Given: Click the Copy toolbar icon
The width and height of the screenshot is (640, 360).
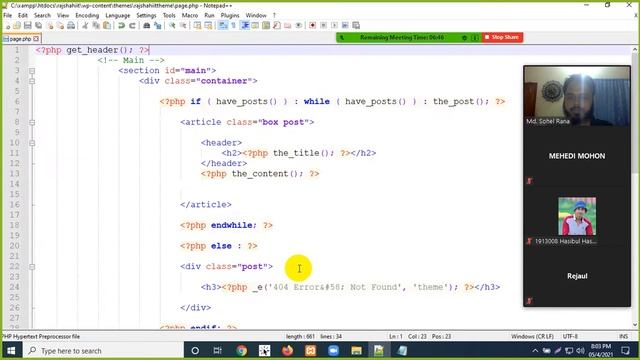Looking at the screenshot, I should pos(96,26).
